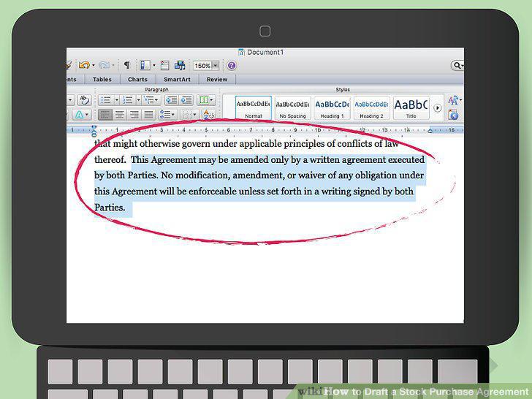532x399 pixels.
Task: Open the Columns dropdown button
Action: tap(206, 100)
